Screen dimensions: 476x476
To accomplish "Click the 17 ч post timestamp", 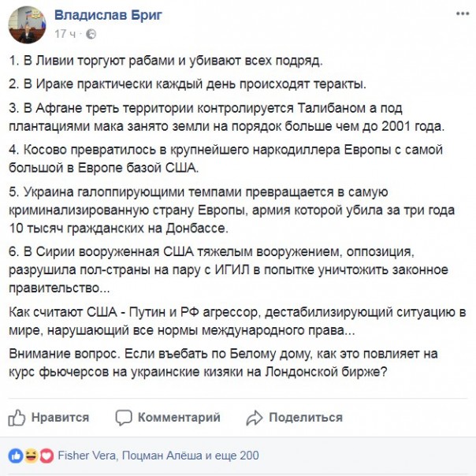I will pos(65,34).
